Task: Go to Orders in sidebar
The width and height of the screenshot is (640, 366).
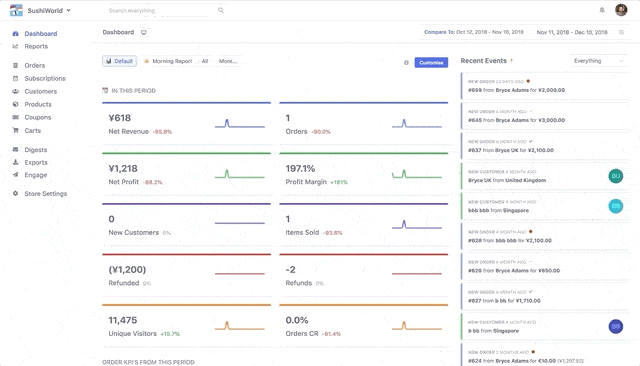Action: (35, 65)
